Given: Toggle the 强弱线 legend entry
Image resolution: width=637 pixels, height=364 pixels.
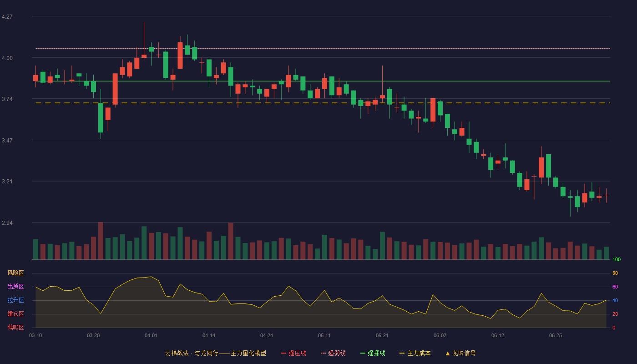Looking at the screenshot, I should (x=333, y=353).
